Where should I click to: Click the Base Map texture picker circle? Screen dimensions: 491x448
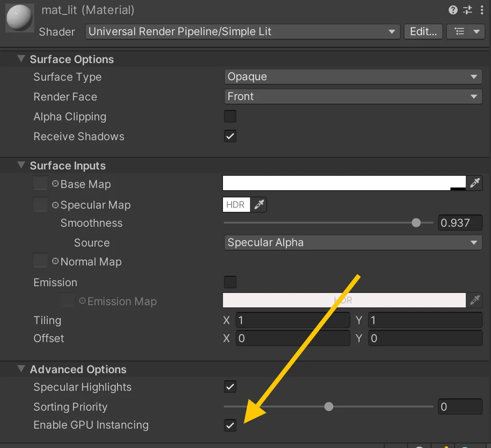click(55, 184)
